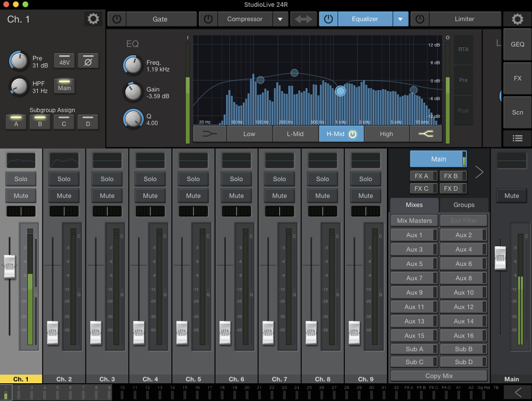Toggle the Limiter power button
532x401 pixels.
420,19
